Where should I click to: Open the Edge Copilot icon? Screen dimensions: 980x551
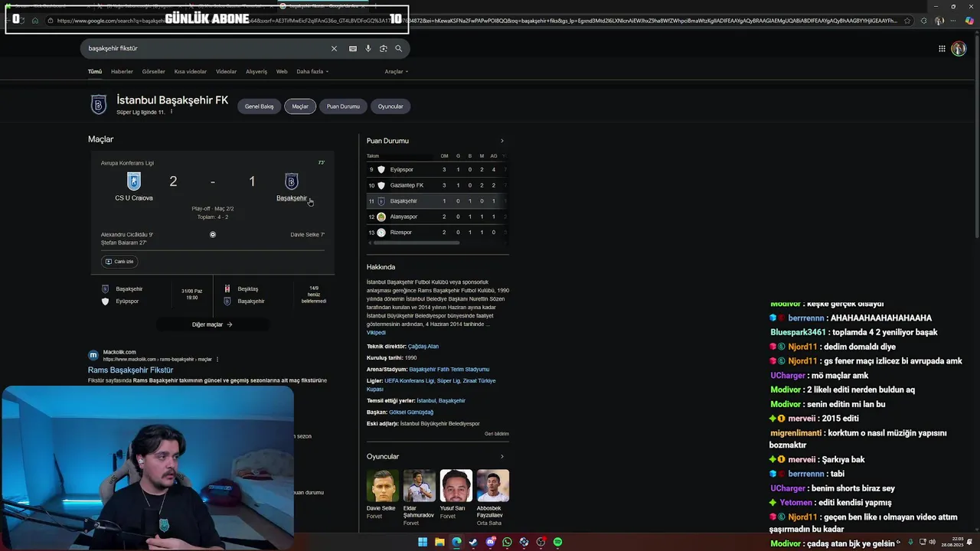tap(969, 21)
